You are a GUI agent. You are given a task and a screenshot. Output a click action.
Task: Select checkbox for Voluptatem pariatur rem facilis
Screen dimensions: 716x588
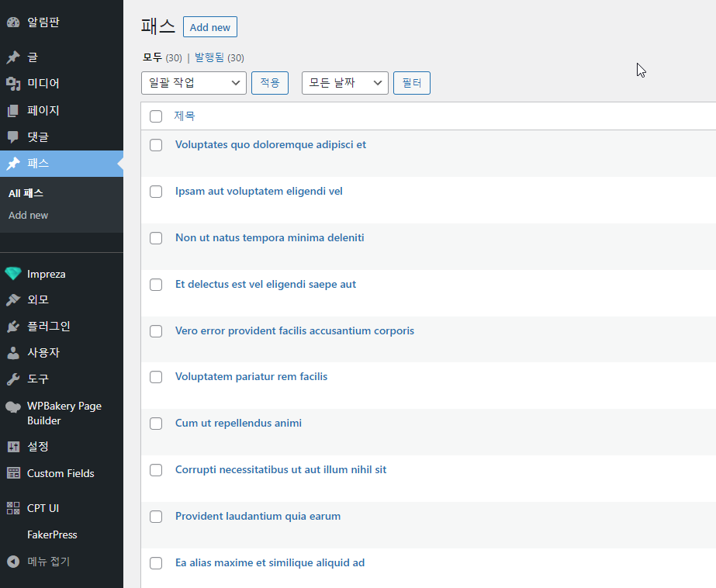pyautogui.click(x=156, y=377)
